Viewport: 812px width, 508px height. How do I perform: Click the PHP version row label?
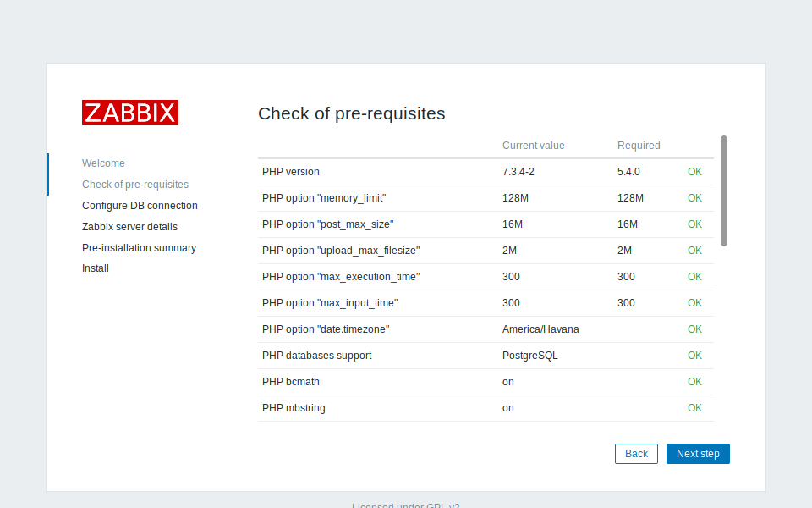290,172
